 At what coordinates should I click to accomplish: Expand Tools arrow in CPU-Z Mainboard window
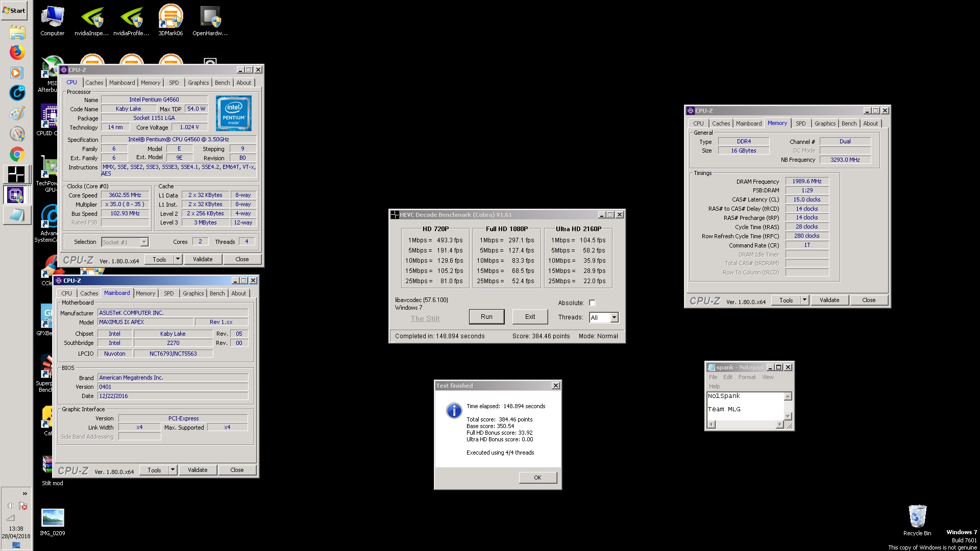click(x=173, y=470)
